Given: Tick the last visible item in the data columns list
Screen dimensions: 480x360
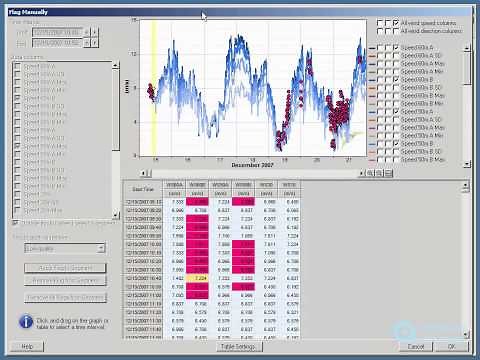Looking at the screenshot, I should 17,210.
